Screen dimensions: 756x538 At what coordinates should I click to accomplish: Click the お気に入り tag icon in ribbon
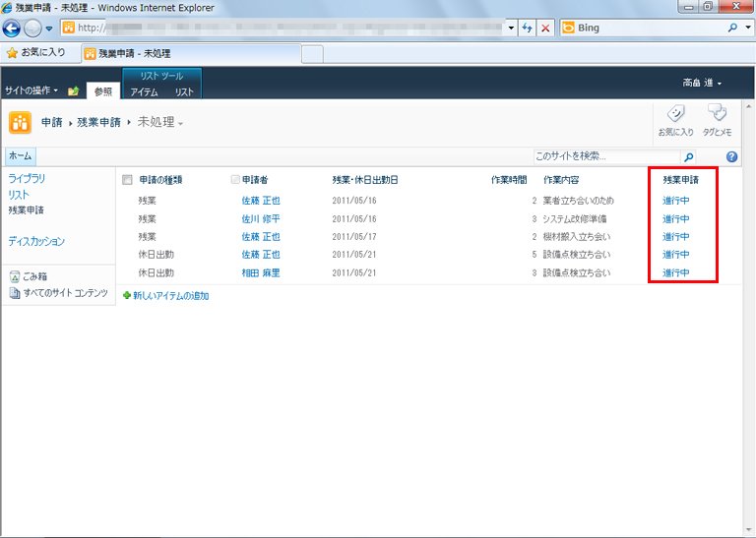675,120
